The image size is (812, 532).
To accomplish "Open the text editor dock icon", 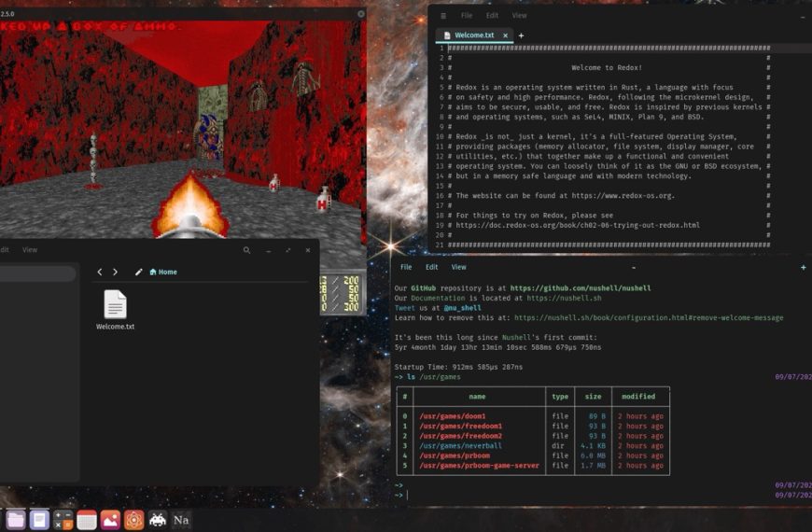I will coord(39,520).
